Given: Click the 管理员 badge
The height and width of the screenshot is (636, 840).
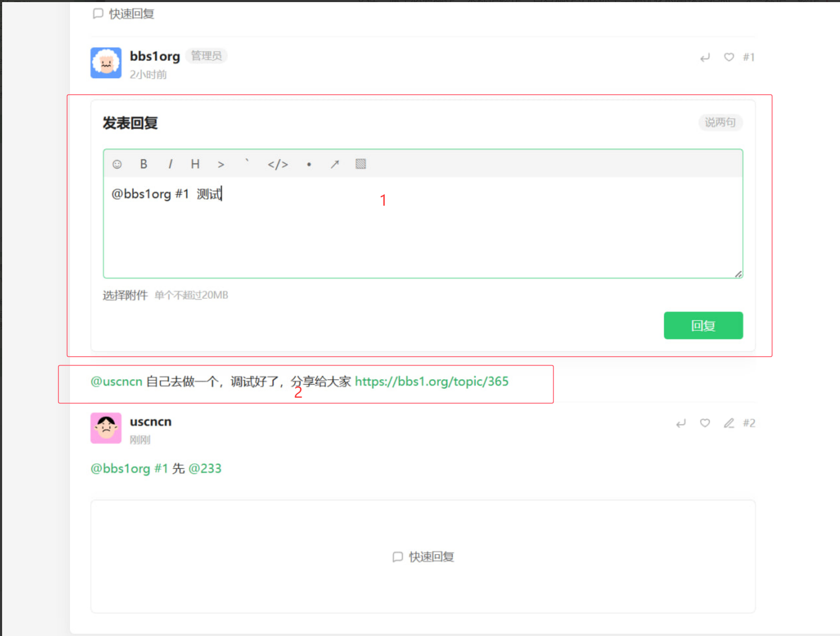Looking at the screenshot, I should (x=206, y=56).
